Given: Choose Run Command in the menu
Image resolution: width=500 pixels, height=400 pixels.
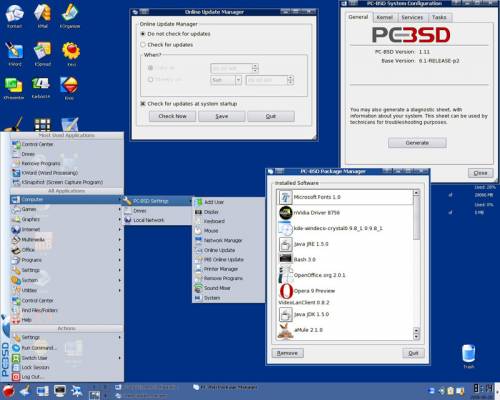Looking at the screenshot, I should (x=66, y=348).
